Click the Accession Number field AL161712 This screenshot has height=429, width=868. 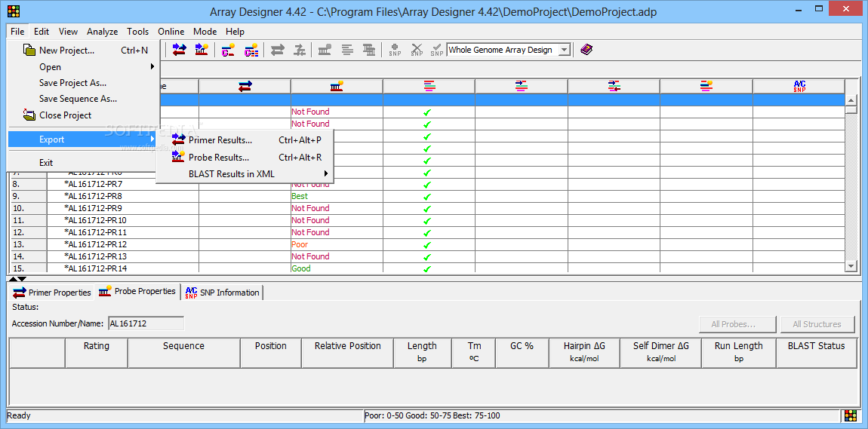tap(146, 323)
